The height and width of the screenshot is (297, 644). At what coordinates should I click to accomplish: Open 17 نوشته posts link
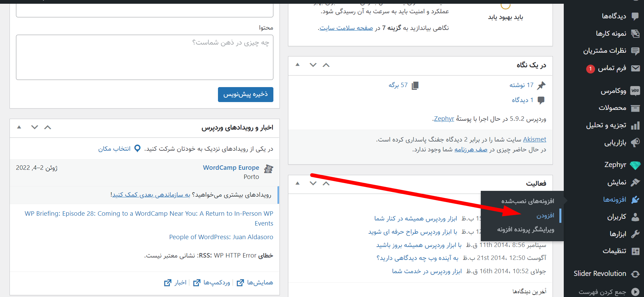tap(521, 85)
